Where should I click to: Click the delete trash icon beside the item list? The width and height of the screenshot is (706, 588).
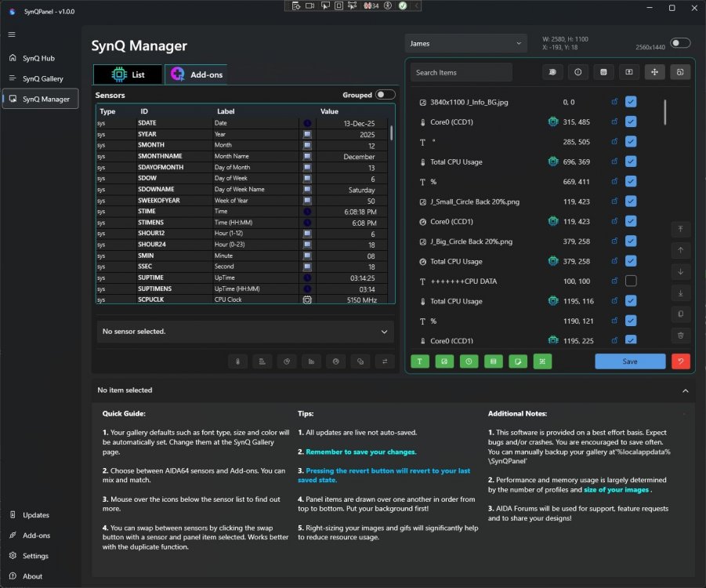coord(681,336)
